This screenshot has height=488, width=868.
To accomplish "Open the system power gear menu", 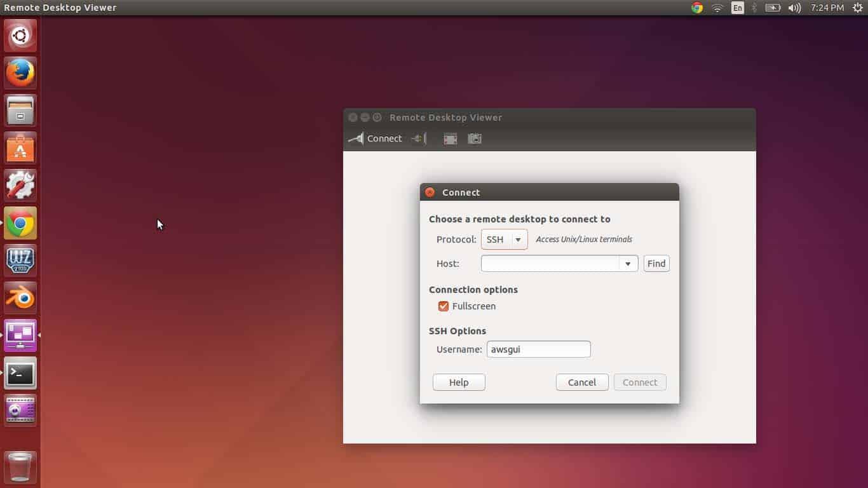I will (857, 8).
